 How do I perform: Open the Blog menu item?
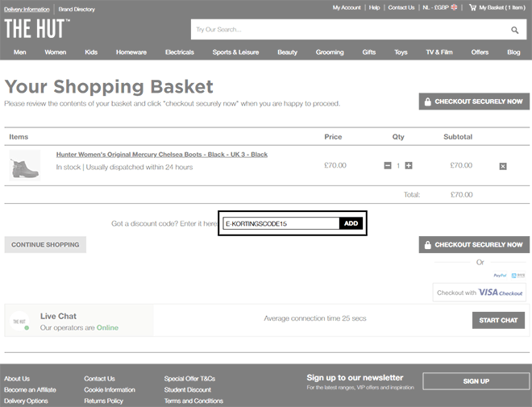[x=513, y=52]
